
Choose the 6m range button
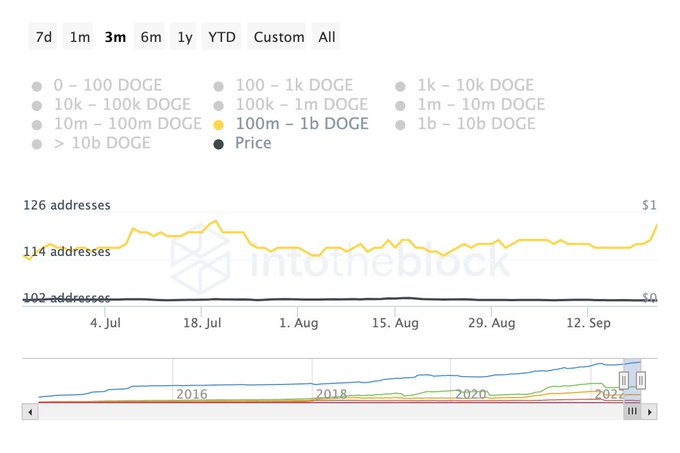[x=150, y=37]
